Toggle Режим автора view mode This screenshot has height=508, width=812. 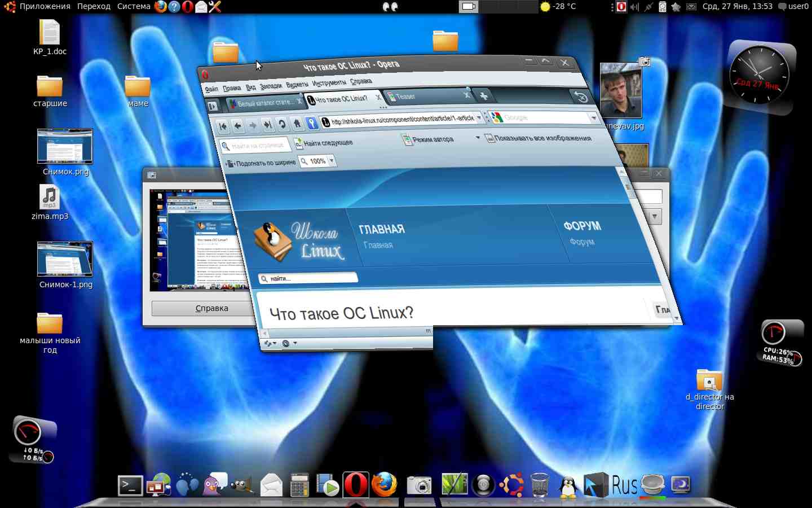pos(428,139)
